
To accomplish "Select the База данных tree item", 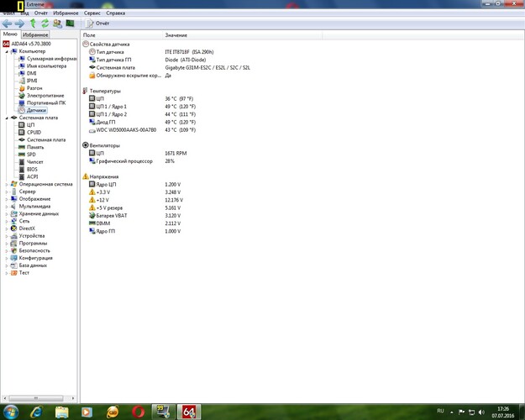I will click(33, 265).
